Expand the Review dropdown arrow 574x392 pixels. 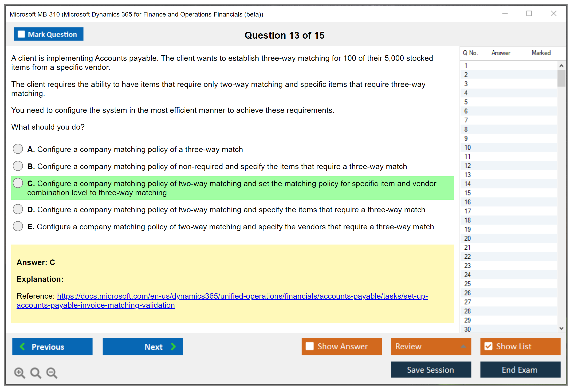pos(463,346)
